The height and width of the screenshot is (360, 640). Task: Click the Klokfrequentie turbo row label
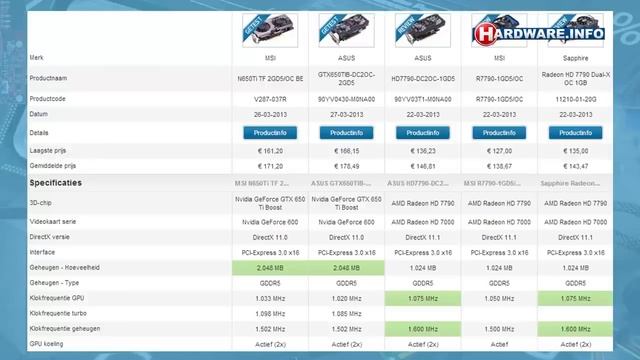[58, 313]
